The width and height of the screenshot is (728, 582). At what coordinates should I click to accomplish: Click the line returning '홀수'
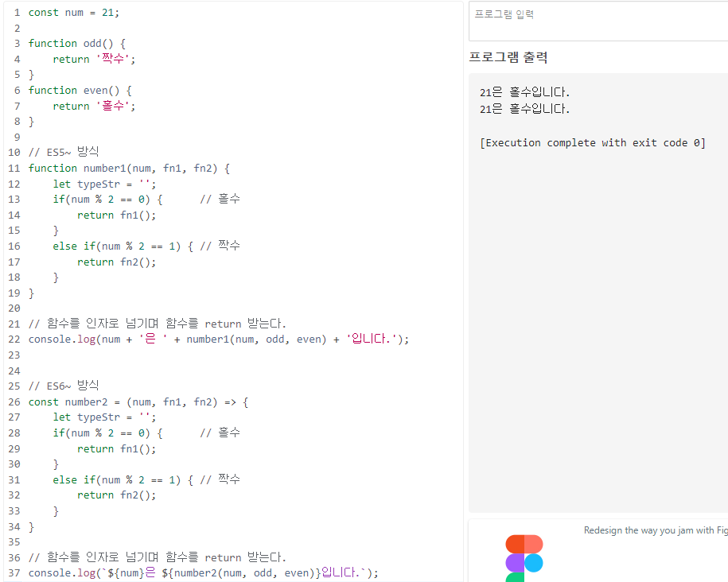click(x=94, y=106)
